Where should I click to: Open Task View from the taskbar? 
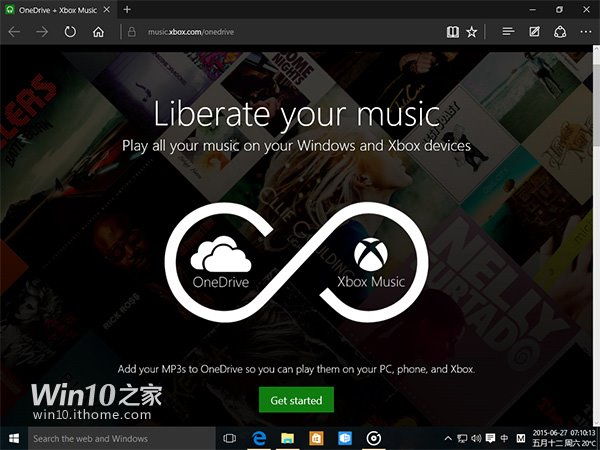(230, 439)
